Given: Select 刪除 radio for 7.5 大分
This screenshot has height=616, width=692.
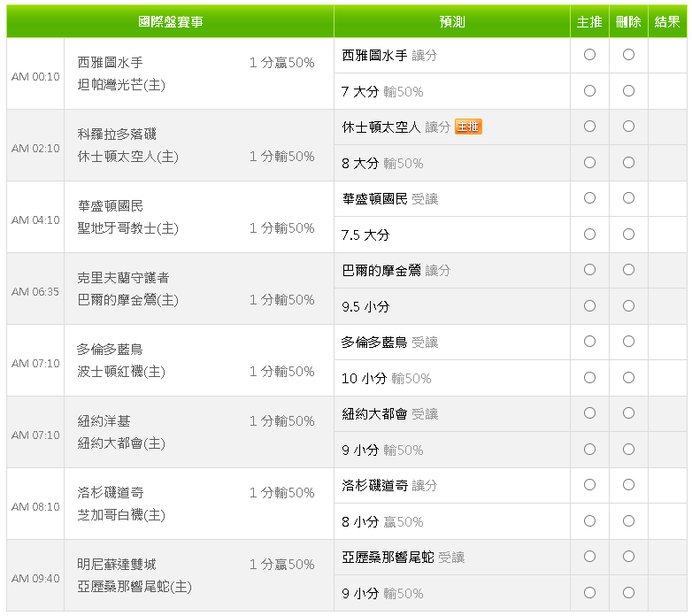Looking at the screenshot, I should tap(628, 235).
